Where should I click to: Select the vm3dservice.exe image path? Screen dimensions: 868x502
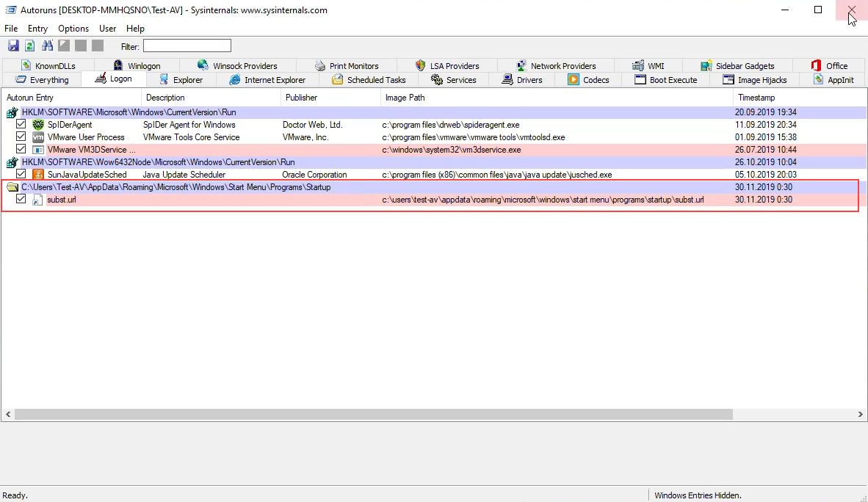452,150
